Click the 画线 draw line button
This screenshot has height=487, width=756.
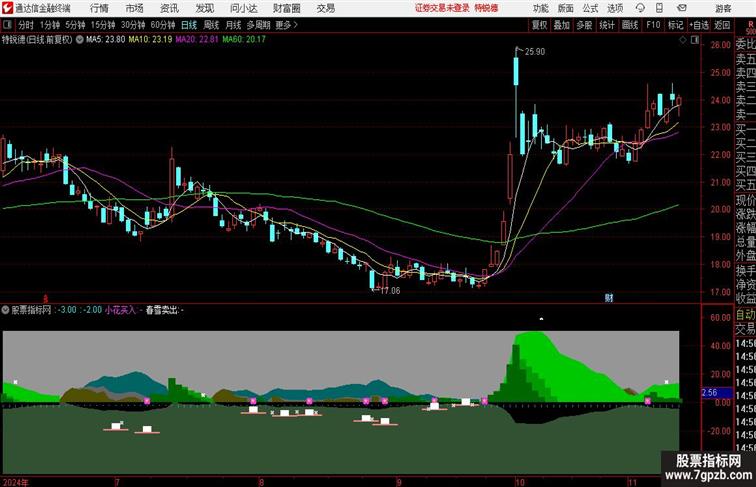click(630, 25)
